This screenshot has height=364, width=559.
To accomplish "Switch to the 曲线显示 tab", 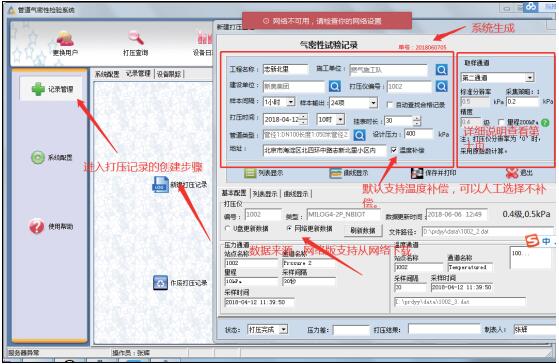I will coord(296,194).
